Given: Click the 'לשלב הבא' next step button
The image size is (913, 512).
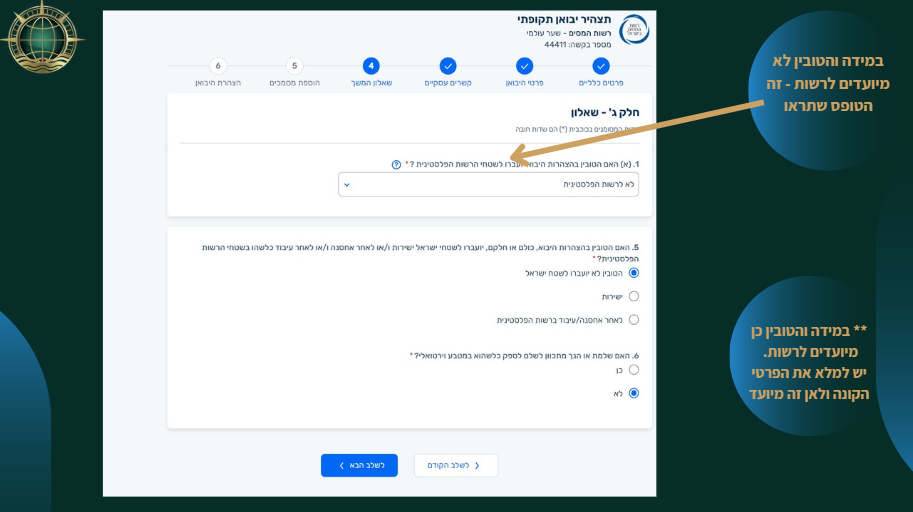Looking at the screenshot, I should (x=359, y=465).
